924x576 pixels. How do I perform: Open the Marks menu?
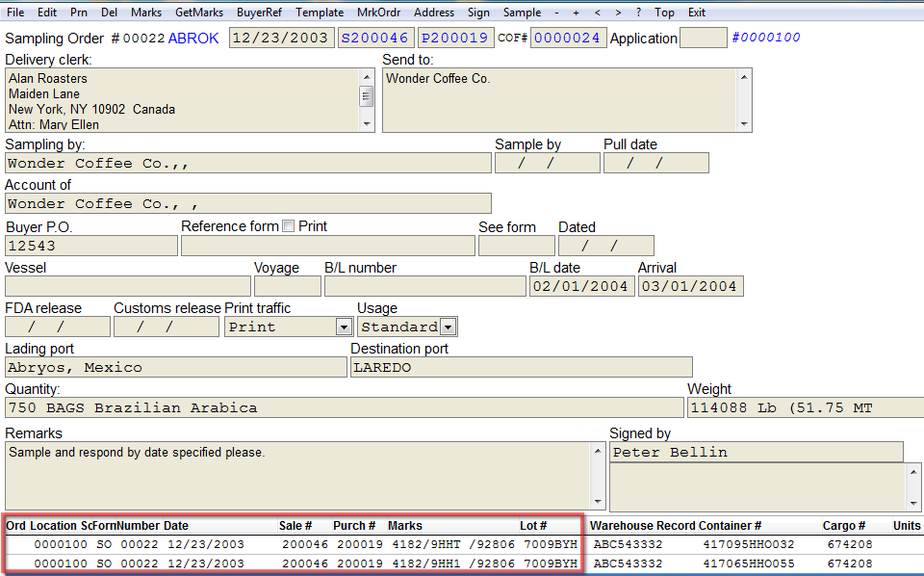(x=146, y=13)
